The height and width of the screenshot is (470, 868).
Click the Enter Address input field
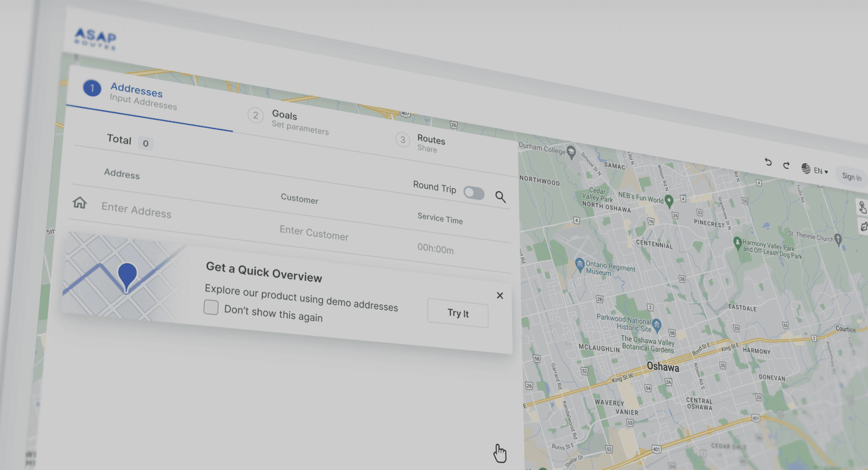pos(136,210)
